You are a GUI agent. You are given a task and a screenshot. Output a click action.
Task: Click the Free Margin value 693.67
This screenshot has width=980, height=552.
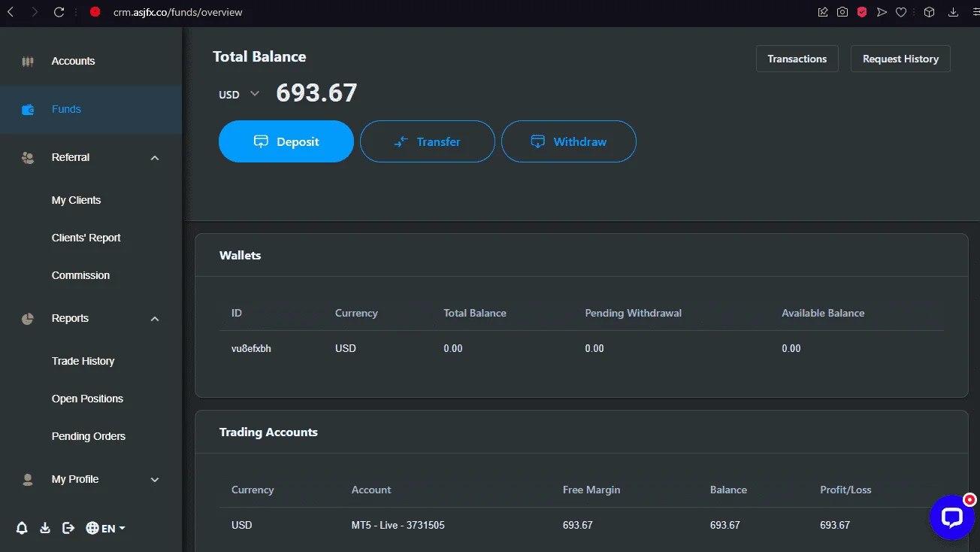pos(578,525)
